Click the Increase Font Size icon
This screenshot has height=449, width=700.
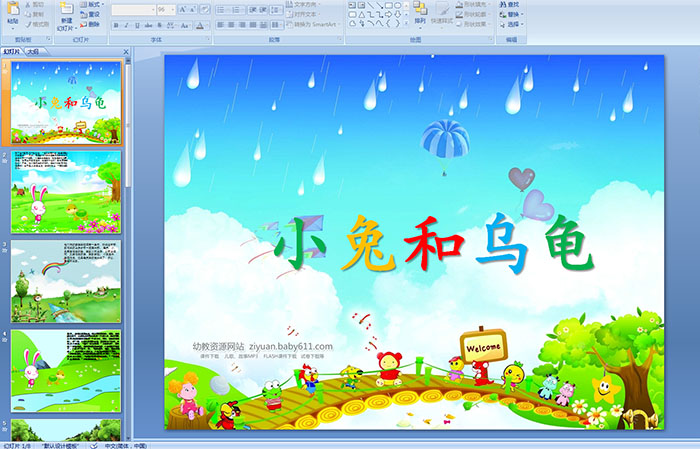179,9
